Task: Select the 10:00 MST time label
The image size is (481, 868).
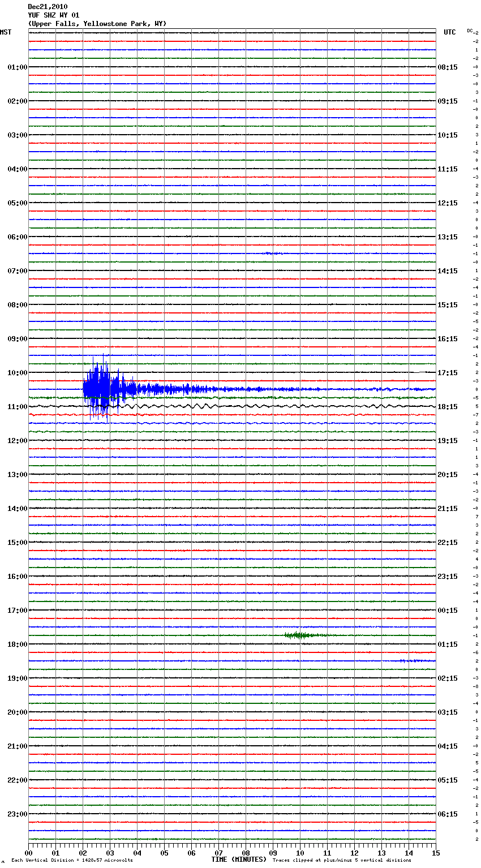Action: (x=17, y=373)
